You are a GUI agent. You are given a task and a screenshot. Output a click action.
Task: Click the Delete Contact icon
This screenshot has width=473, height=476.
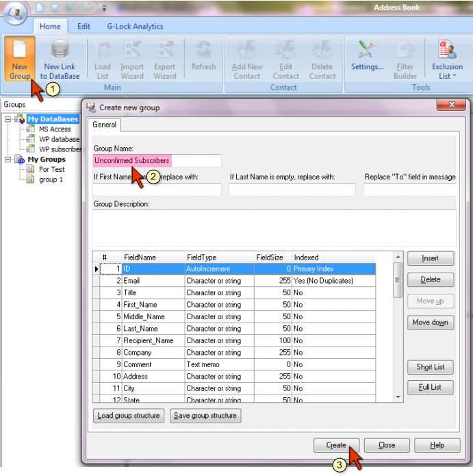322,60
